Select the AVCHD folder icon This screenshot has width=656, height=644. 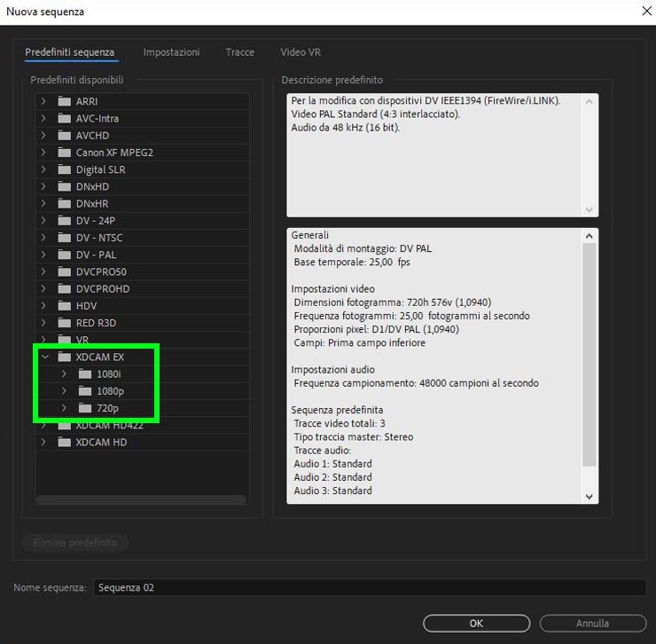click(x=64, y=135)
